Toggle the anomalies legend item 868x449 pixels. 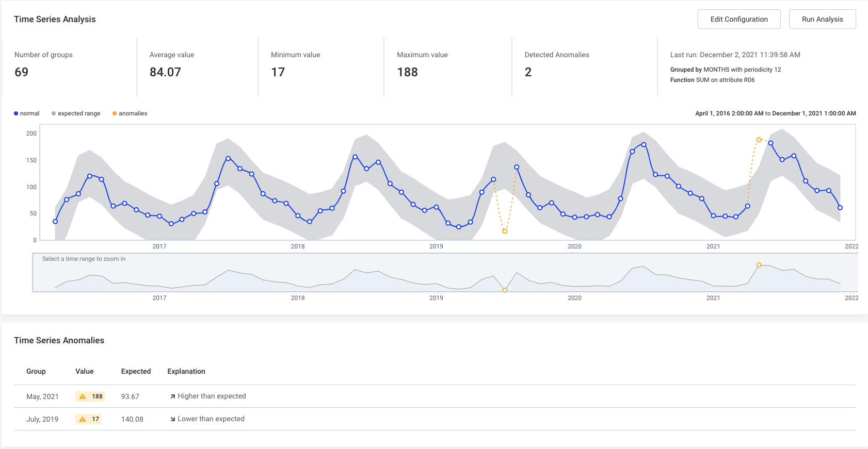(130, 113)
